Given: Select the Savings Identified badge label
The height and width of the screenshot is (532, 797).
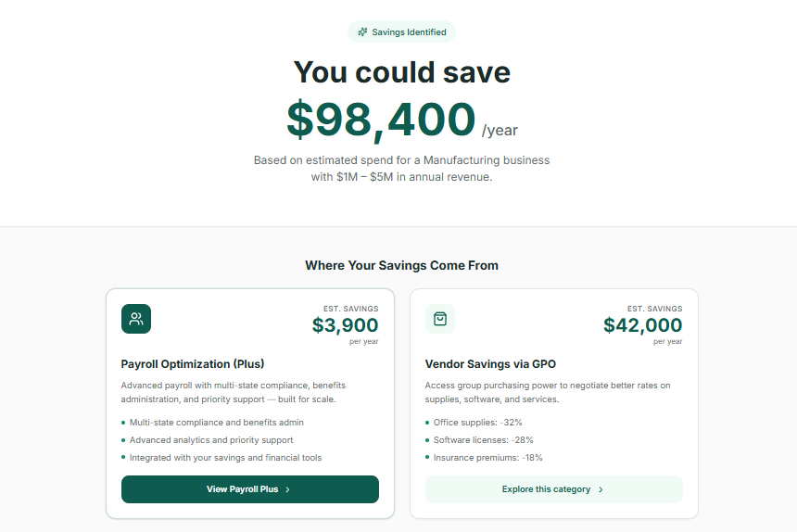Looking at the screenshot, I should click(409, 32).
